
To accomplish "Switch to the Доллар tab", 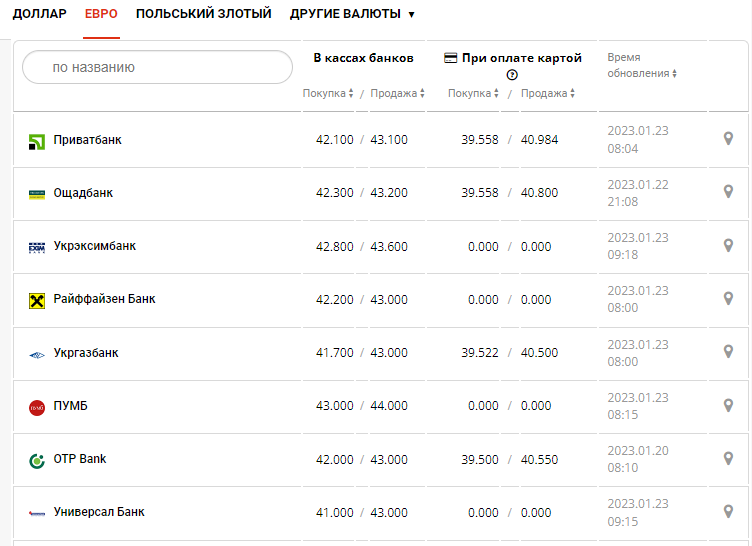I will (40, 14).
